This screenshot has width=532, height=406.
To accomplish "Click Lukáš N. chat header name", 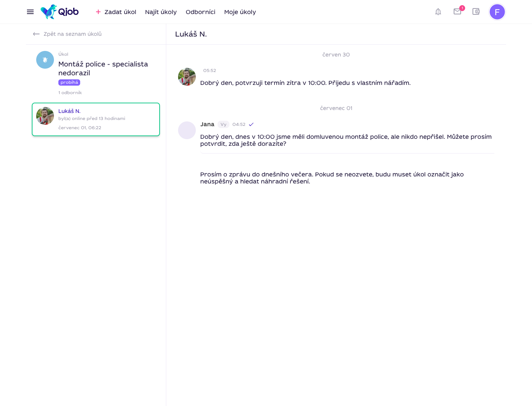I will pos(191,34).
